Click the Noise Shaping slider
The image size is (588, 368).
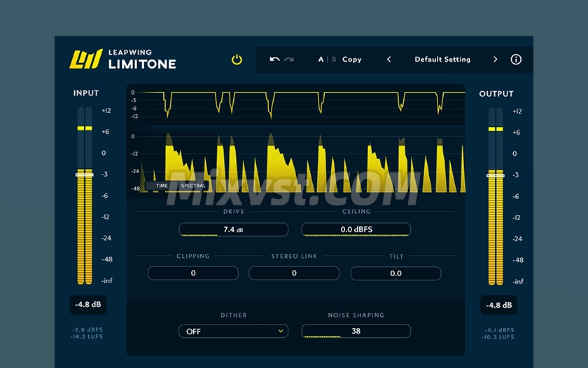click(356, 331)
